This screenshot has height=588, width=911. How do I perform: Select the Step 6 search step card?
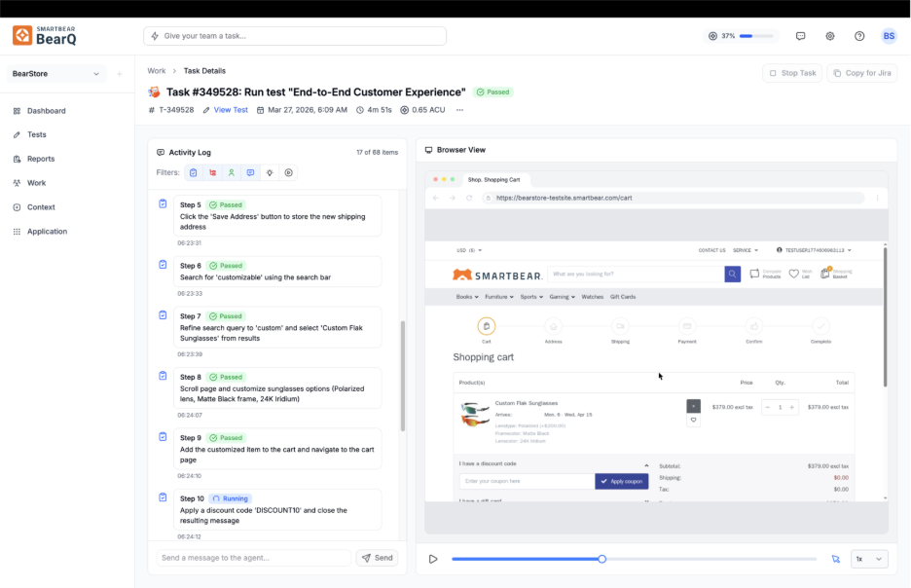click(277, 272)
